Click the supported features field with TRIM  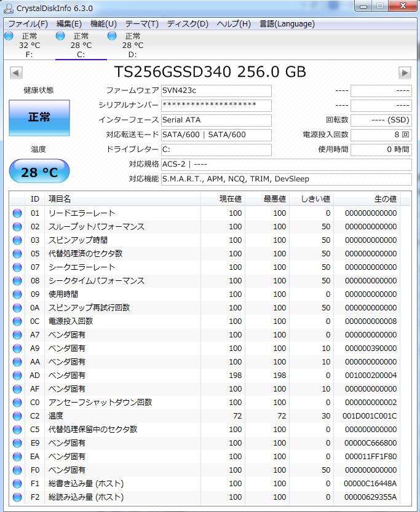[287, 179]
